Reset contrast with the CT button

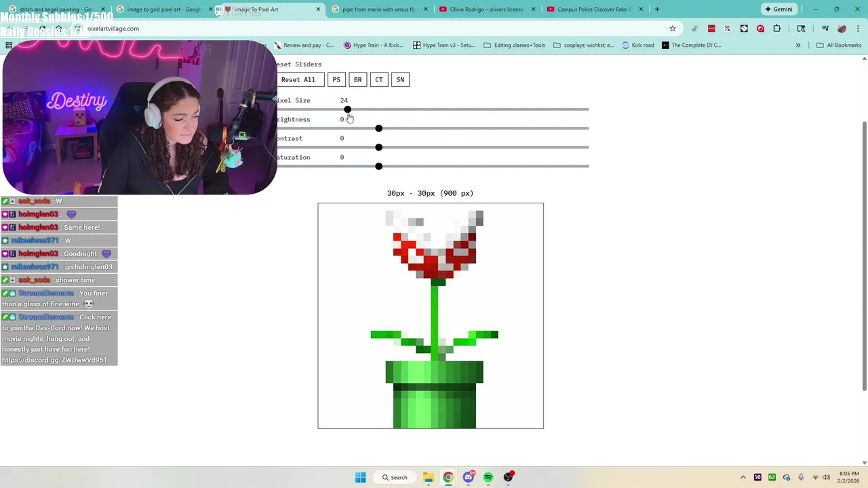(x=379, y=80)
